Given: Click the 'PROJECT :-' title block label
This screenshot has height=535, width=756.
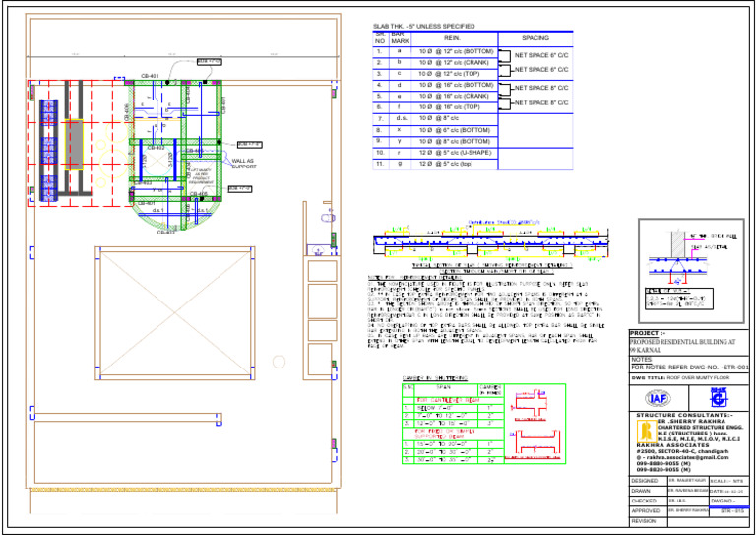Looking at the screenshot, I should [x=648, y=333].
